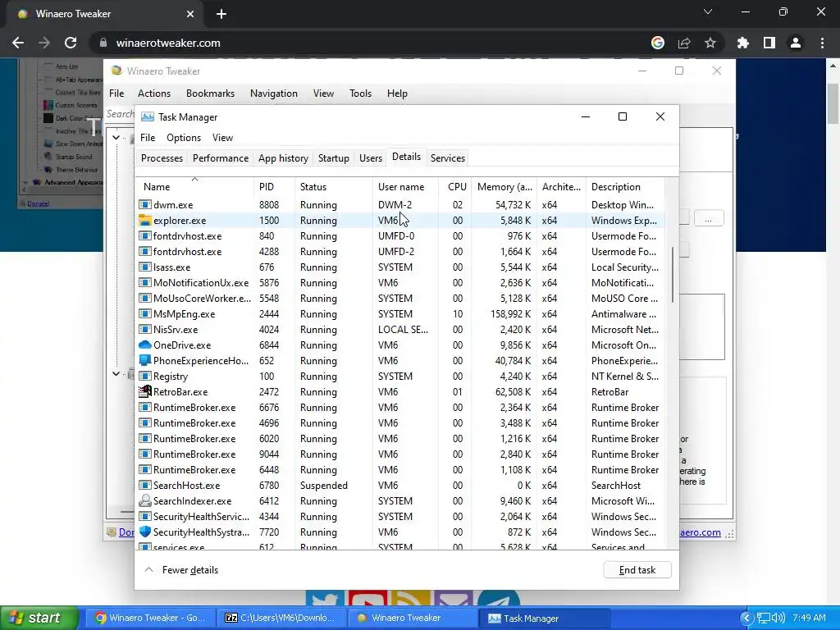This screenshot has width=840, height=630.
Task: Switch to the App history tab
Action: pyautogui.click(x=283, y=158)
